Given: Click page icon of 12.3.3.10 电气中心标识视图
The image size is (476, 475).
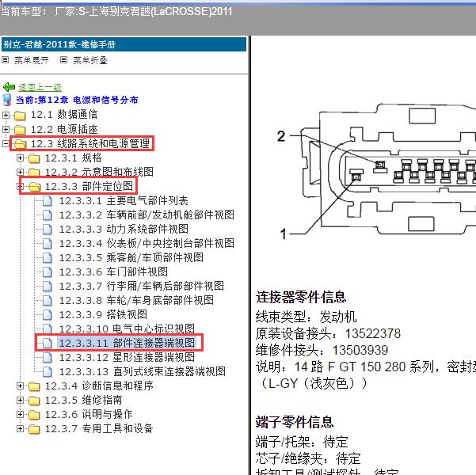Looking at the screenshot, I should [x=47, y=329].
